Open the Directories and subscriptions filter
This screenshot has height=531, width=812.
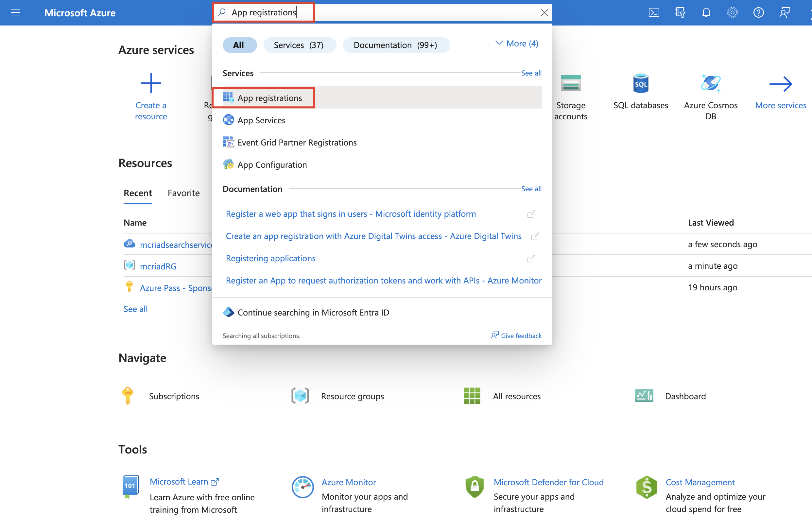point(680,13)
